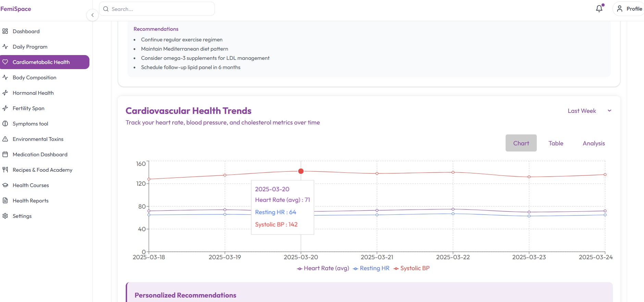
Task: Click the Personalized Recommendations heading
Action: pos(185,295)
